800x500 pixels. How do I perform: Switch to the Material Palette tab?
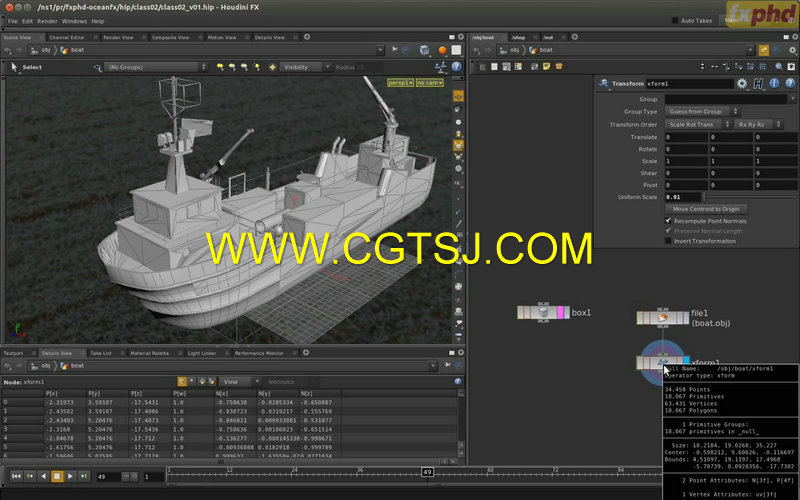point(149,353)
